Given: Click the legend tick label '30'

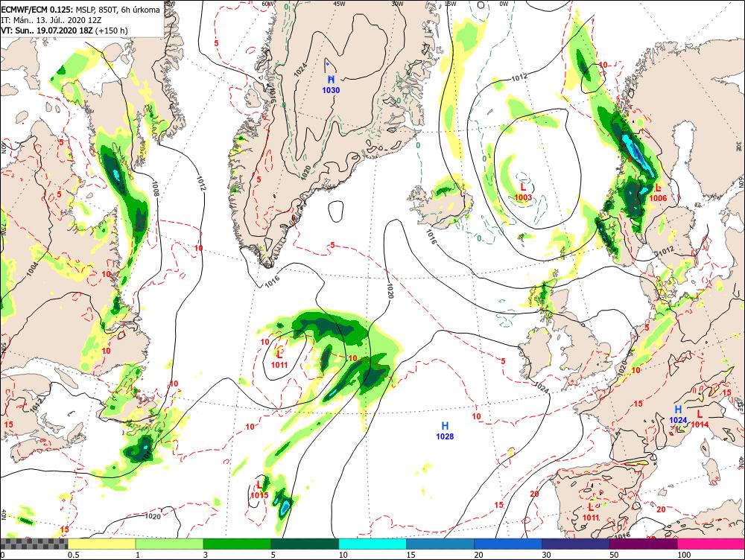Looking at the screenshot, I should (546, 555).
